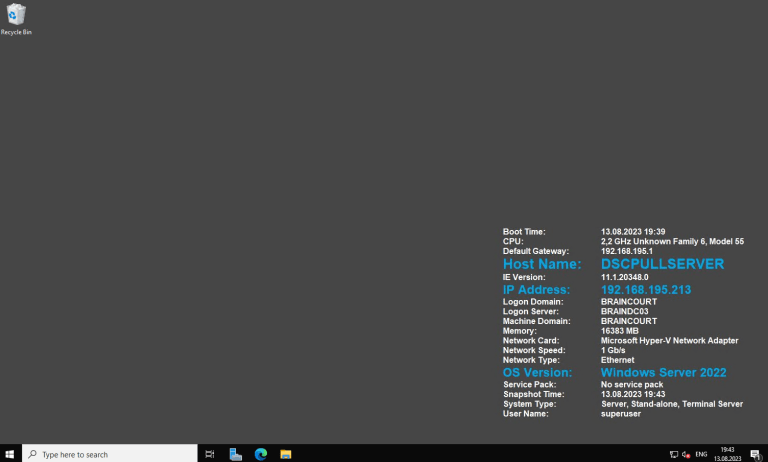Open File Explorer from the taskbar

286,454
